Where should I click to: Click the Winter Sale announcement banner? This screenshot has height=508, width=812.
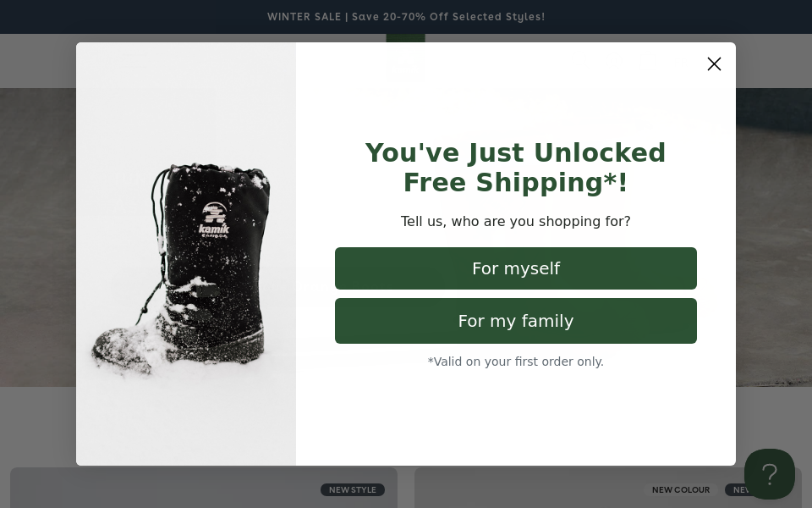pyautogui.click(x=406, y=17)
